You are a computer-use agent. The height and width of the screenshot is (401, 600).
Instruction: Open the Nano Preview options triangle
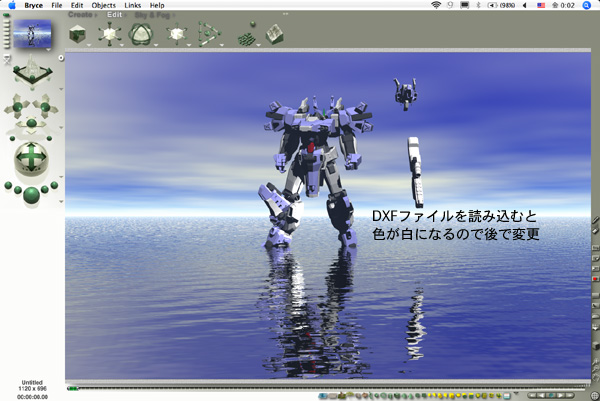49,50
